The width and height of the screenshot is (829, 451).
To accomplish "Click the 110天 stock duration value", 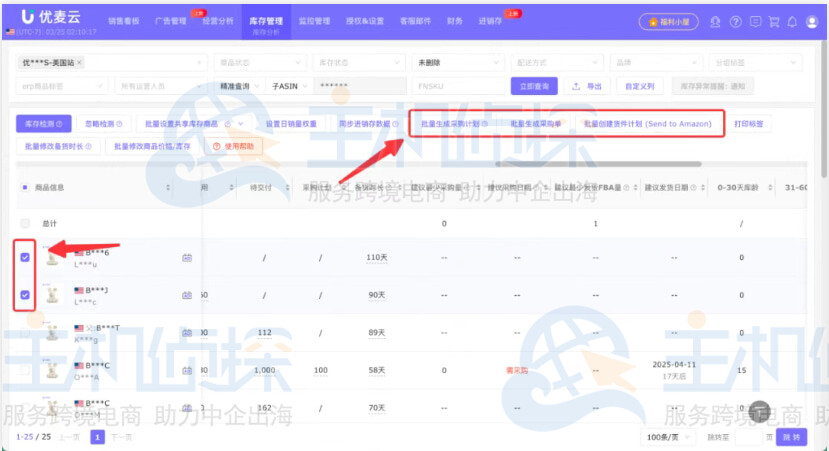I will coord(376,257).
